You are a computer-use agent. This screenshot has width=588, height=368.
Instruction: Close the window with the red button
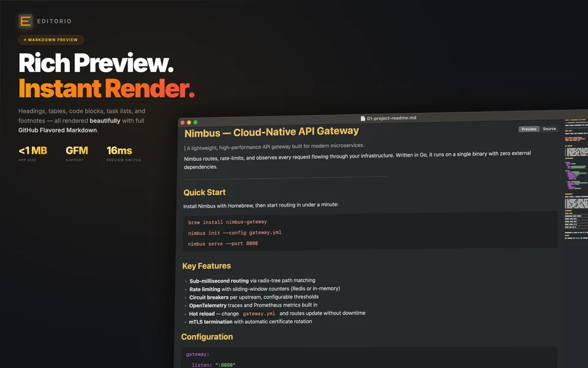183,123
